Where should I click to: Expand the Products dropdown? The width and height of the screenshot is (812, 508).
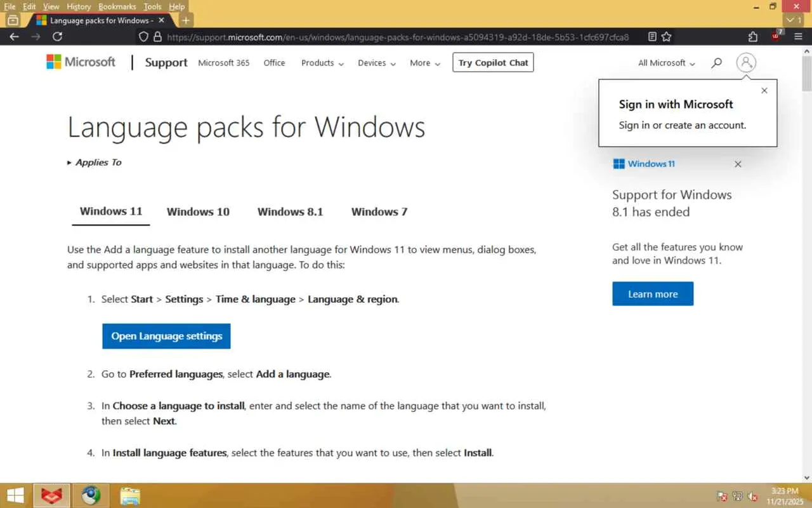(322, 63)
